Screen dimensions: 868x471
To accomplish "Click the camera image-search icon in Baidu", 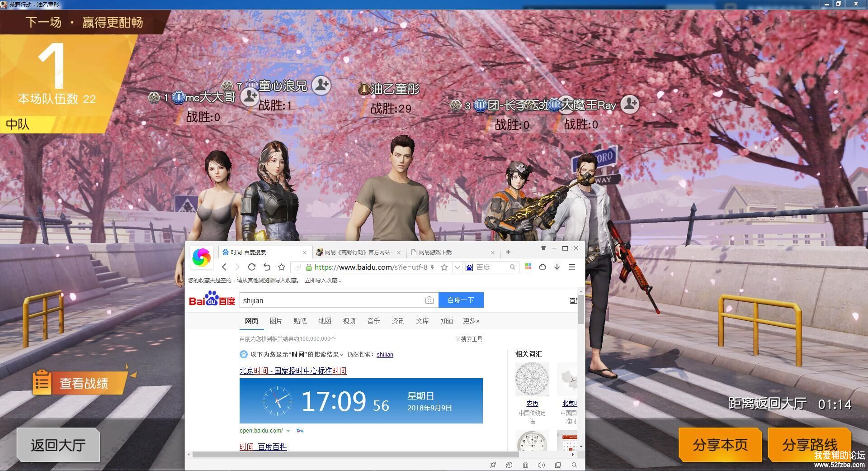I will pyautogui.click(x=429, y=300).
